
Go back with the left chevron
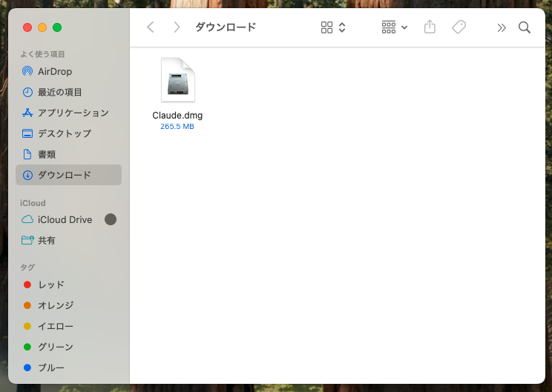point(151,27)
